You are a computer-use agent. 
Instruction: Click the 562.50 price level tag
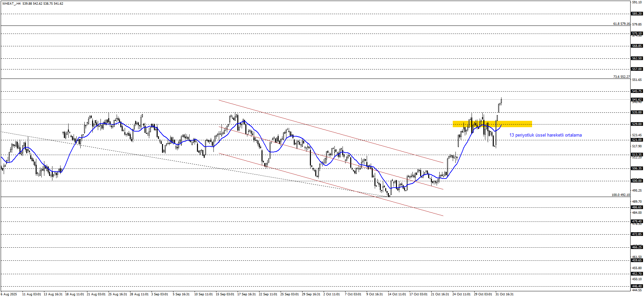tap(637, 58)
